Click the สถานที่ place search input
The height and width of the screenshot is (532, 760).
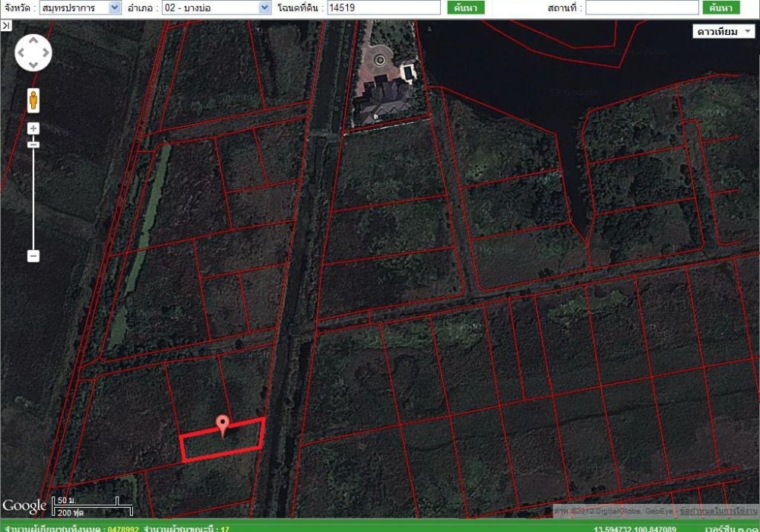point(642,8)
